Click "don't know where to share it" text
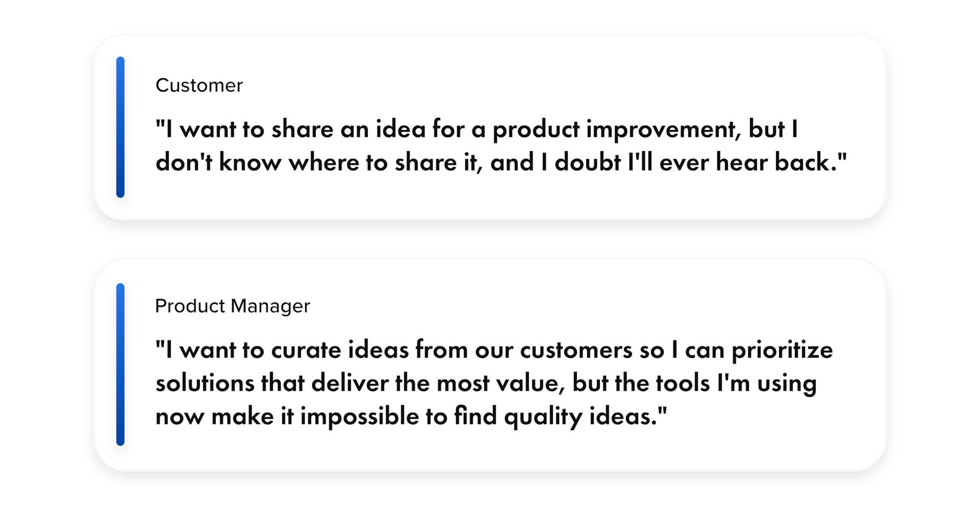The width and height of the screenshot is (980, 528). click(x=316, y=162)
